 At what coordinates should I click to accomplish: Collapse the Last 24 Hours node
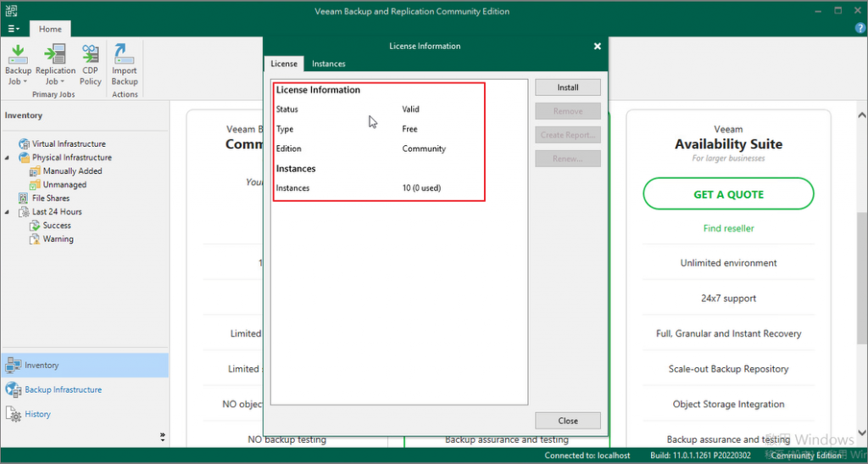tap(7, 212)
